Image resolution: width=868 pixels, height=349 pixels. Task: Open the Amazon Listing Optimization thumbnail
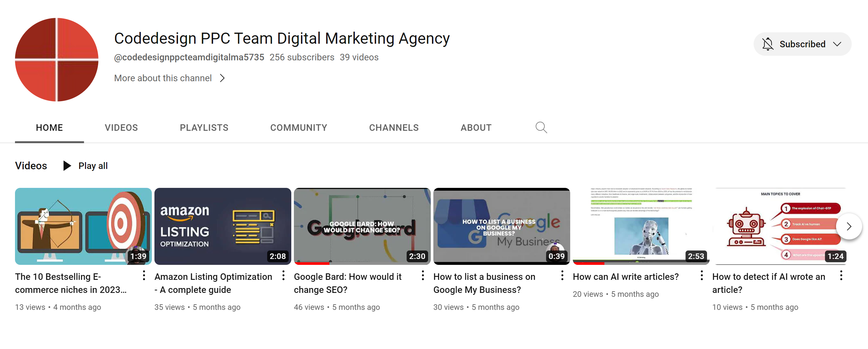(223, 226)
